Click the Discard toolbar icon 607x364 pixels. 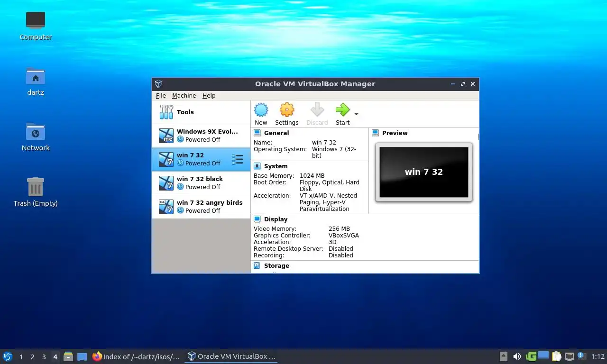point(317,114)
